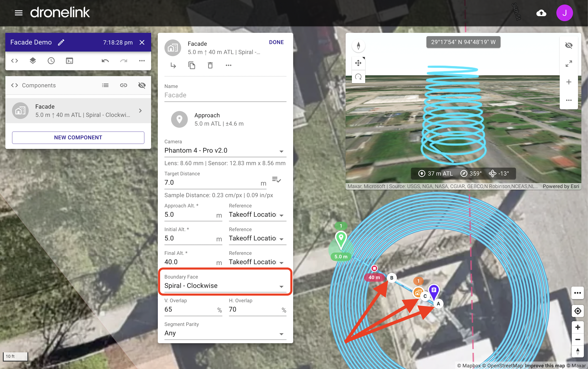Click the red stop marker on map
The height and width of the screenshot is (369, 588).
pyautogui.click(x=374, y=269)
